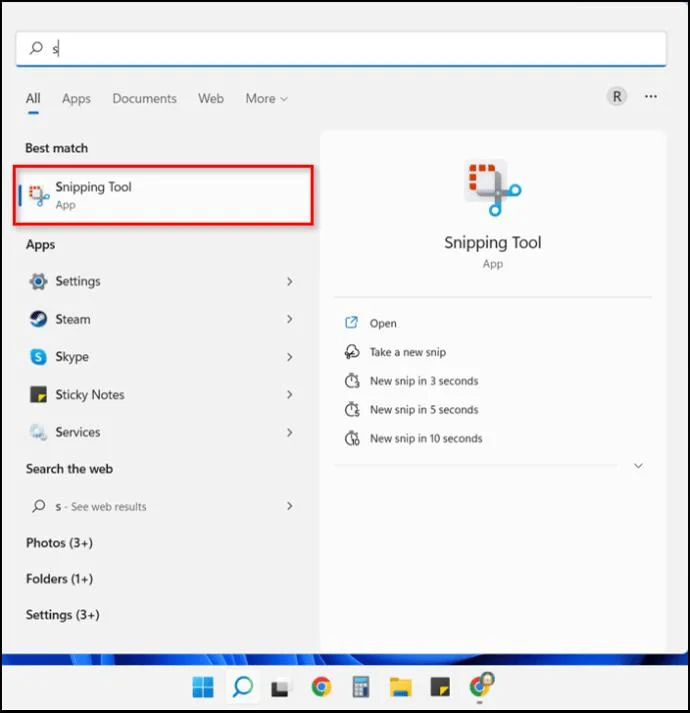
Task: Click the Skype app icon
Action: (38, 357)
